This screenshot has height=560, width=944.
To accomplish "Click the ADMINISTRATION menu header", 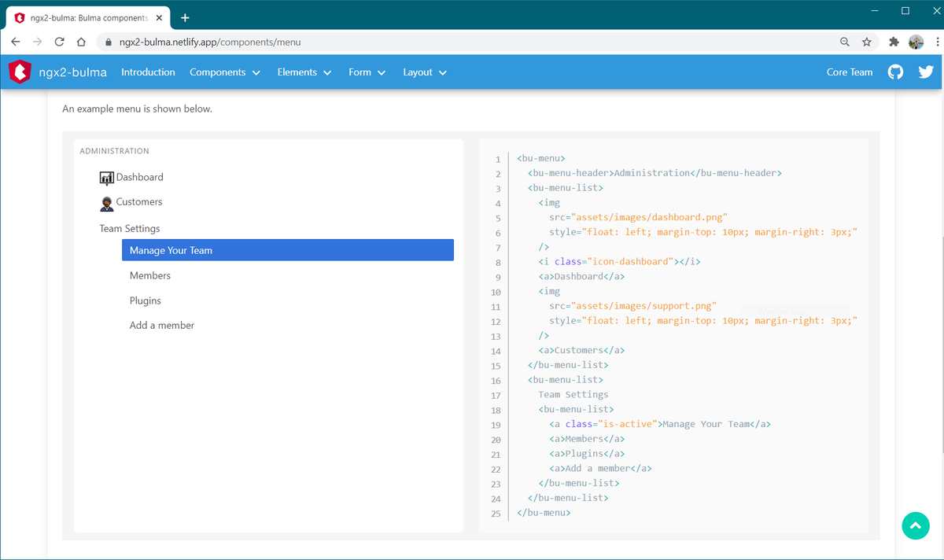I will [x=115, y=151].
